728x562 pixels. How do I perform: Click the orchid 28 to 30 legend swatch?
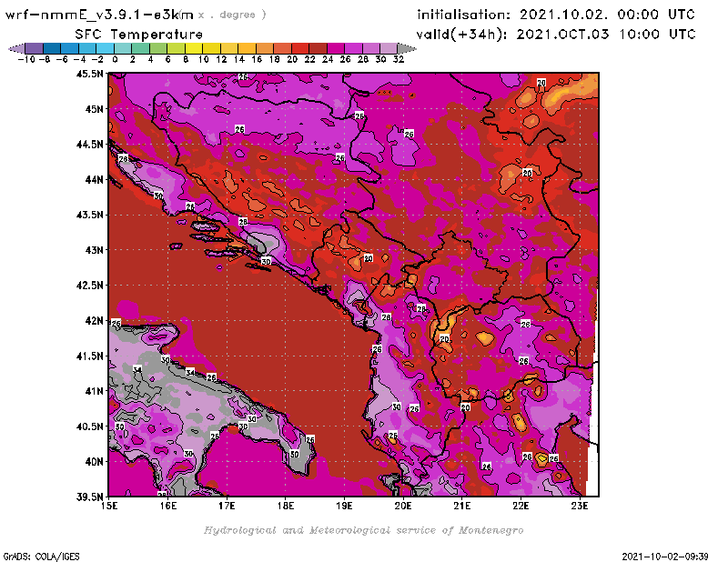pos(371,48)
